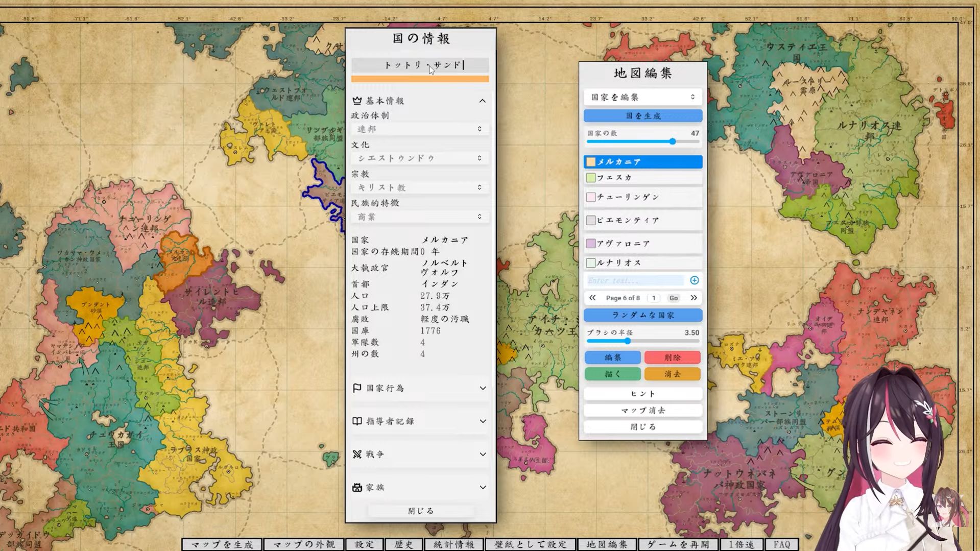Viewport: 980px width, 551px height.
Task: Expand the 国家を編集 mode selector
Action: 642,97
